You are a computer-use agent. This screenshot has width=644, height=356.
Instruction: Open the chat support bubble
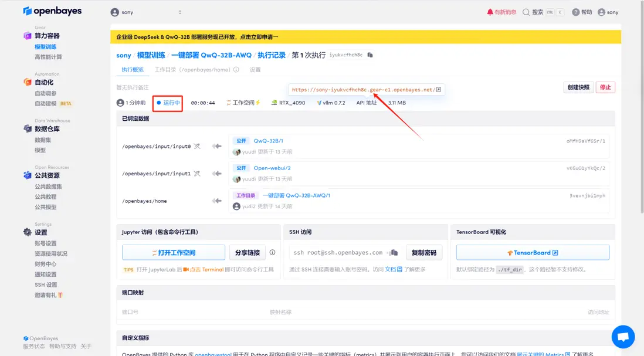click(x=623, y=337)
